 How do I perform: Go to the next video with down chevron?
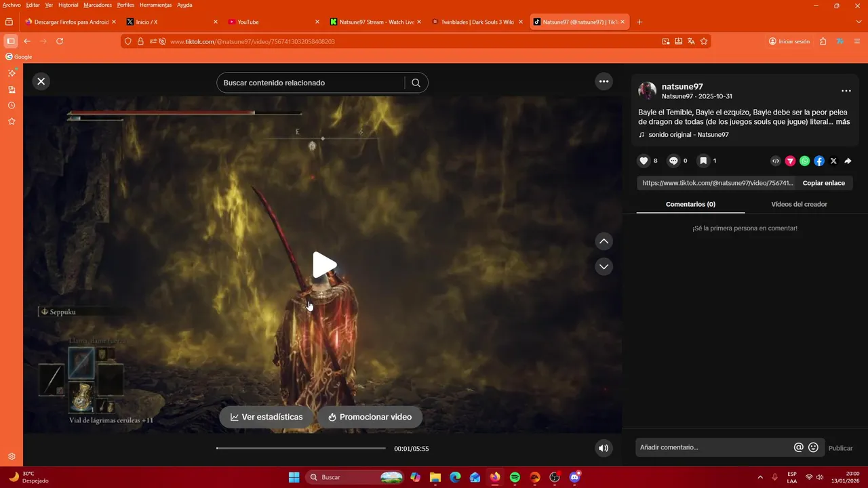(x=604, y=266)
